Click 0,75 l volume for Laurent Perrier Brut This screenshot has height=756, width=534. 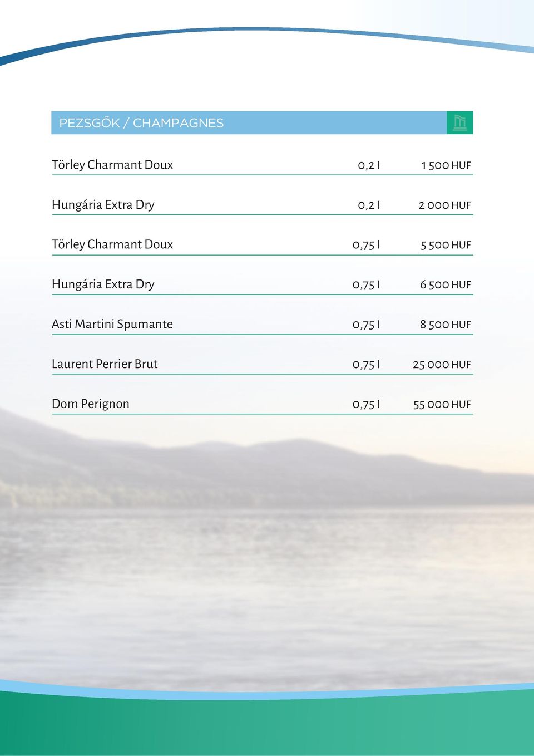pyautogui.click(x=366, y=365)
